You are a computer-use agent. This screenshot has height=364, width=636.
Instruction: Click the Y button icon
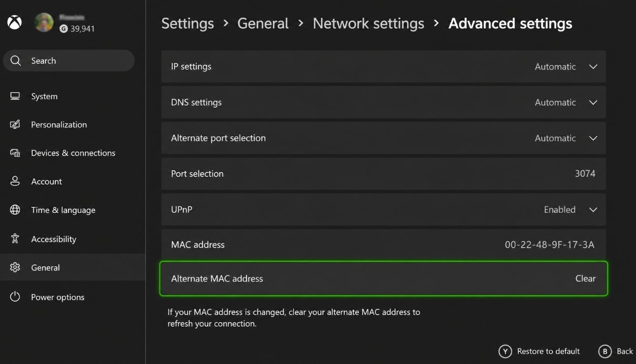[x=505, y=351]
